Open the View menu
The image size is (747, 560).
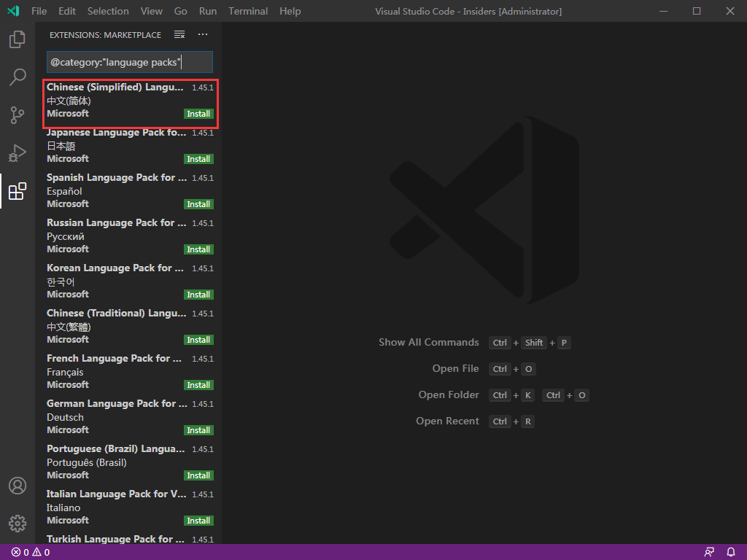coord(152,11)
